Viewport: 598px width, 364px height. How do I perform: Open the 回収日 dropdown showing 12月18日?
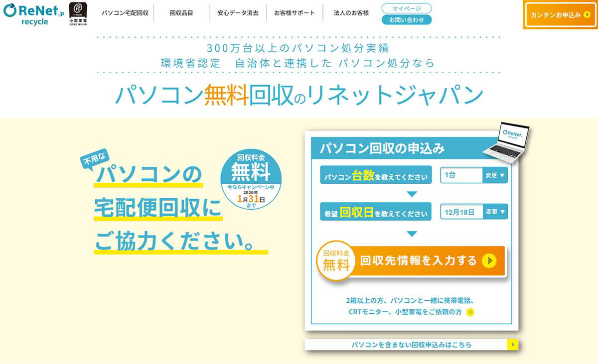point(474,212)
